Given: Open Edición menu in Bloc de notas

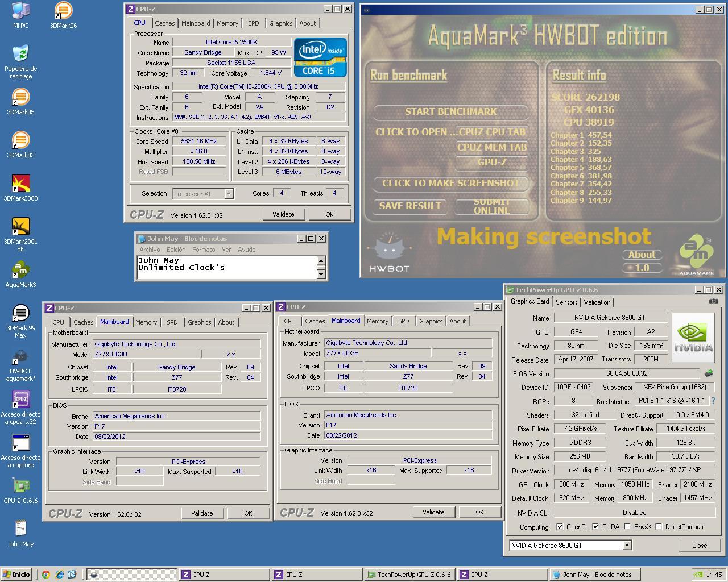Looking at the screenshot, I should 176,250.
